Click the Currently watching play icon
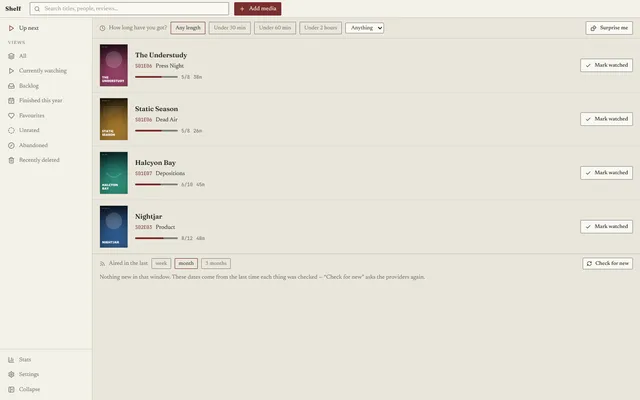Image resolution: width=640 pixels, height=400 pixels. click(x=11, y=71)
